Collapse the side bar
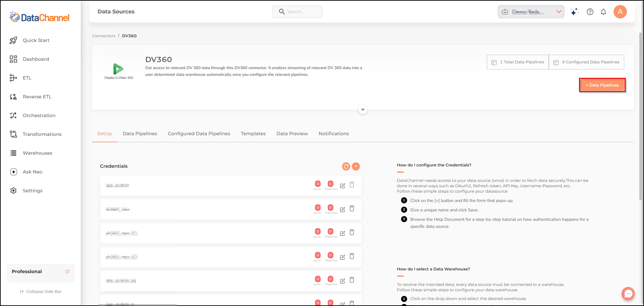644x306 pixels. click(41, 292)
